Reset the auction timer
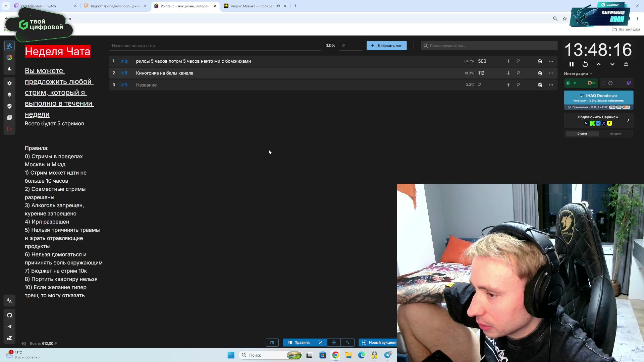 coord(585,64)
